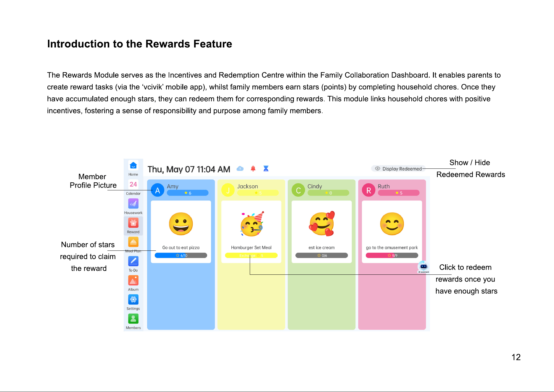Click the blue hourglass timer icon

[266, 168]
